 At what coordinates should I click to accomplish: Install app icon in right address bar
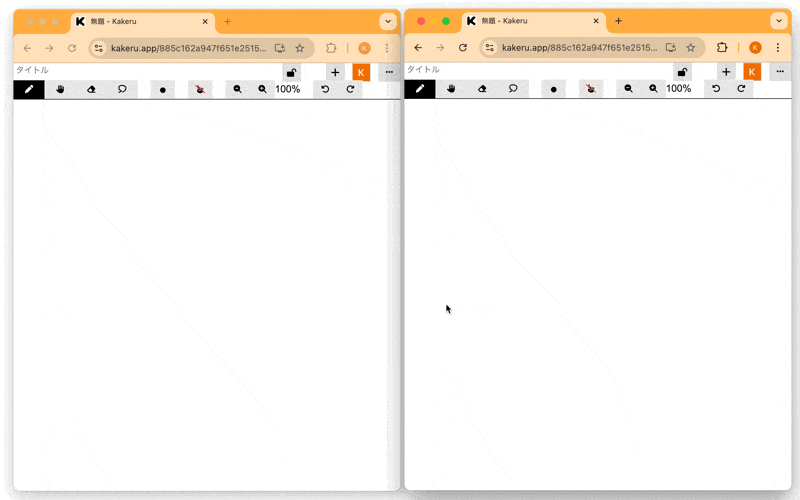point(670,47)
